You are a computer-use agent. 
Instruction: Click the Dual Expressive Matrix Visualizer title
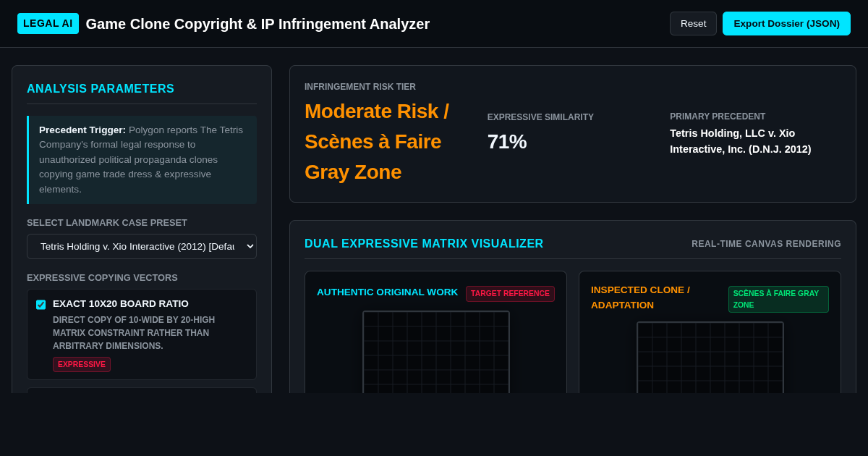click(x=424, y=244)
